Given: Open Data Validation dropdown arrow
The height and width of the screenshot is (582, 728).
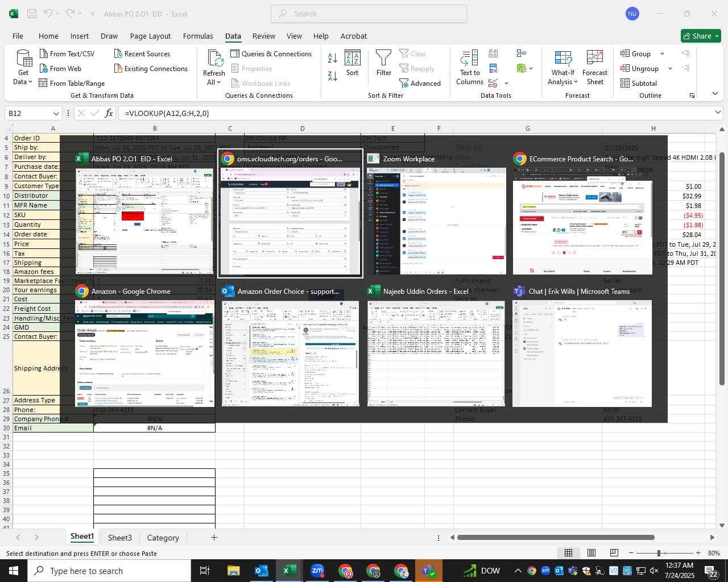Looking at the screenshot, I should pos(506,84).
